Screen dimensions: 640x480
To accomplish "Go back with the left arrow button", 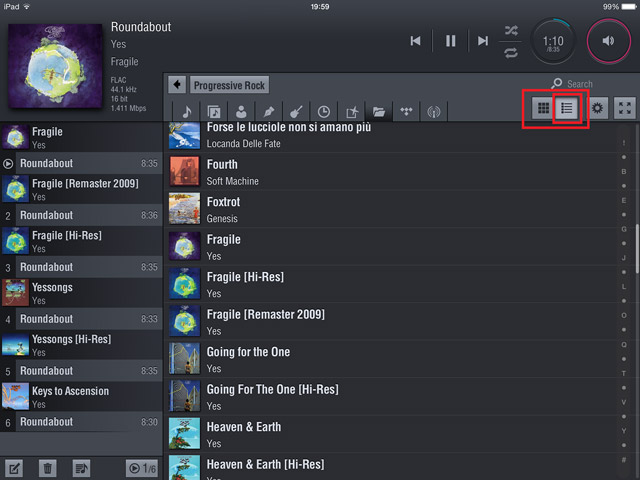I will (x=177, y=85).
